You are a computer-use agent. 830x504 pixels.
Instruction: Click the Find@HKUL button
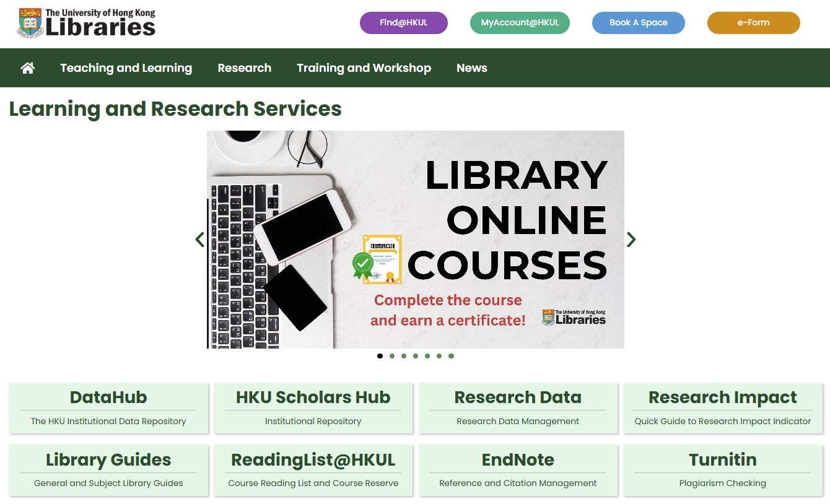tap(403, 22)
